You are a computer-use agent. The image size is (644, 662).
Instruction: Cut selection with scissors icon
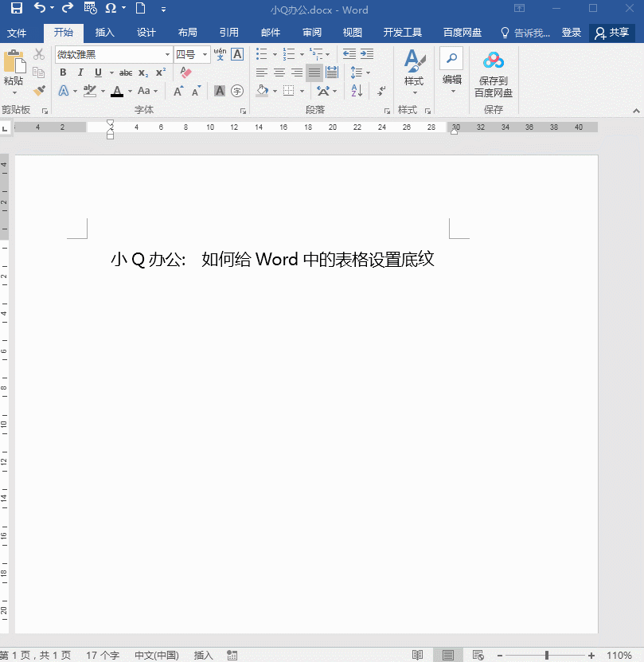(39, 54)
